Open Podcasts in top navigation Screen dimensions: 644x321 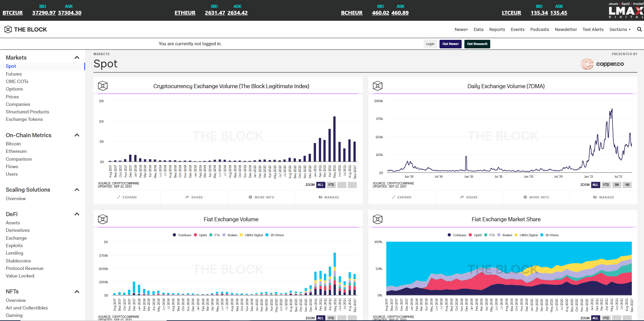coord(540,30)
